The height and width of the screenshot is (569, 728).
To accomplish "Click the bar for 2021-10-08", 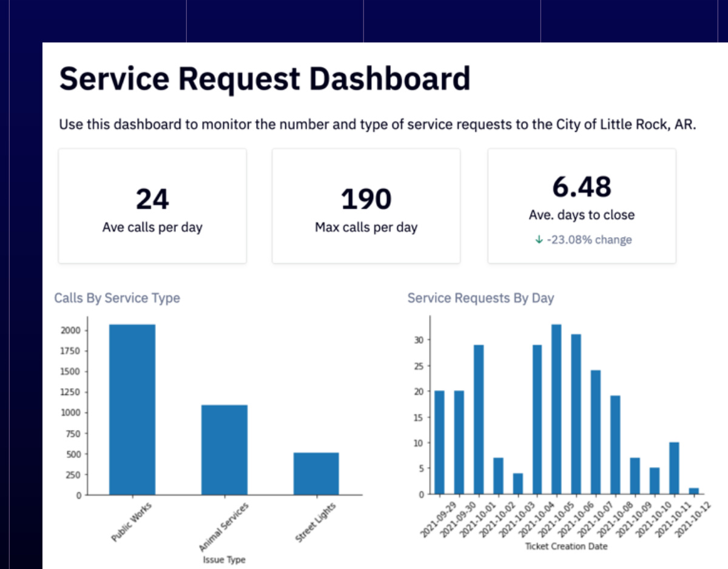I will point(615,445).
